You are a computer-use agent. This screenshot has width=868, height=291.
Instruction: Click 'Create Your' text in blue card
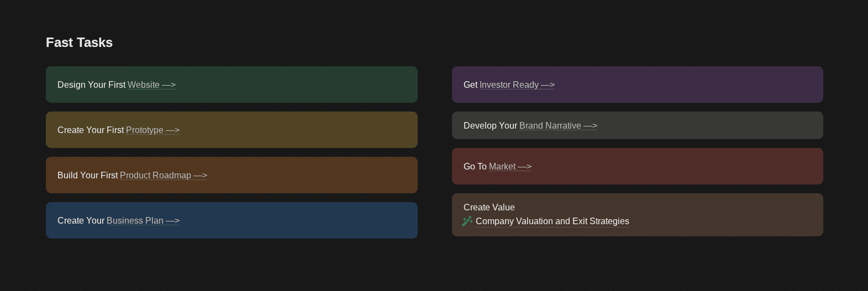click(81, 221)
